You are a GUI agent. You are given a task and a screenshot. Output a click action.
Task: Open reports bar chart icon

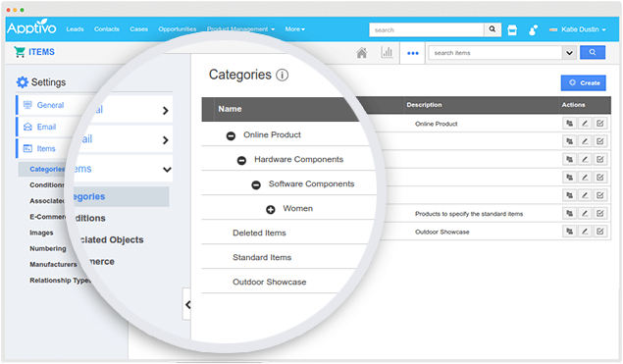coord(387,52)
